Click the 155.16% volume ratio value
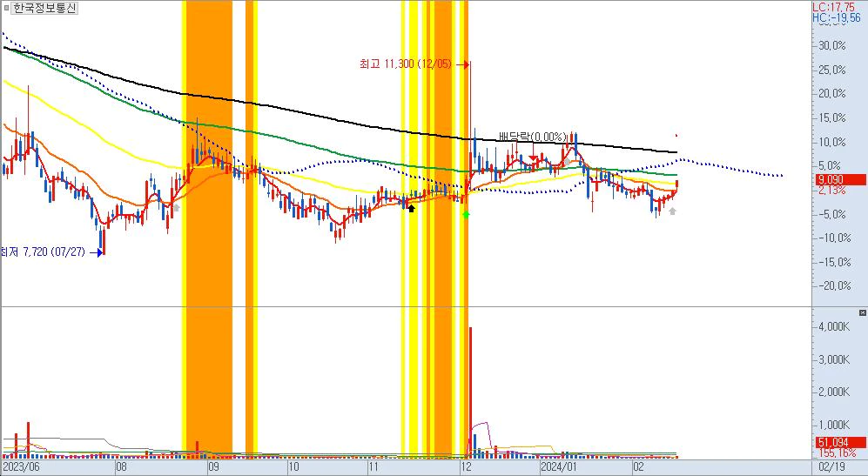The image size is (868, 476). pyautogui.click(x=837, y=453)
